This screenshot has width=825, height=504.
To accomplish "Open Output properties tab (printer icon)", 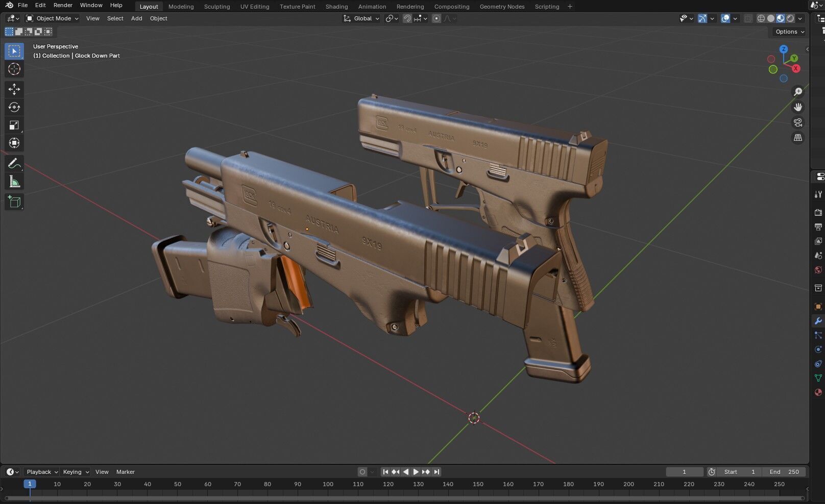I will [x=818, y=226].
